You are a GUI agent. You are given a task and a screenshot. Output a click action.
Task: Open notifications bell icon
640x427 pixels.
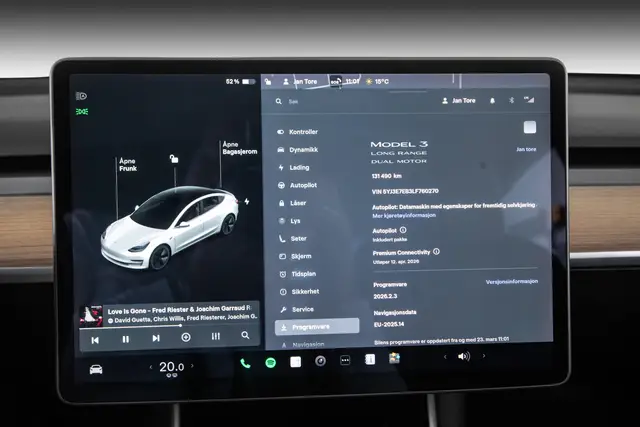click(492, 100)
